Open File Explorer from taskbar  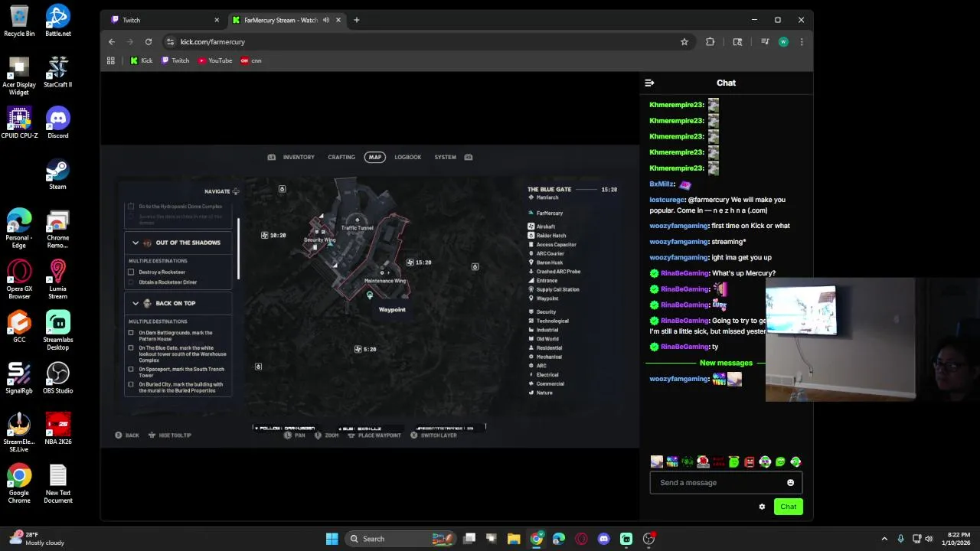coord(514,539)
